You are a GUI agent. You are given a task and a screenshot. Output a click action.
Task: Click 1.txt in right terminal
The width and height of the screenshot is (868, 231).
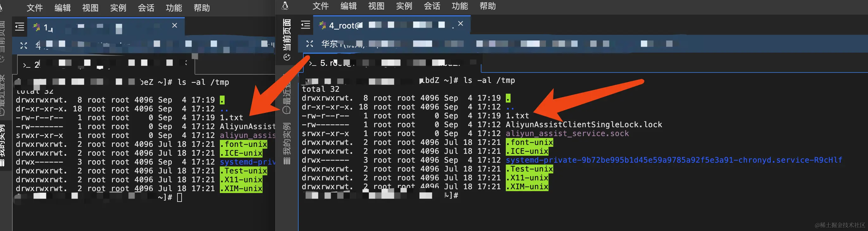click(518, 116)
